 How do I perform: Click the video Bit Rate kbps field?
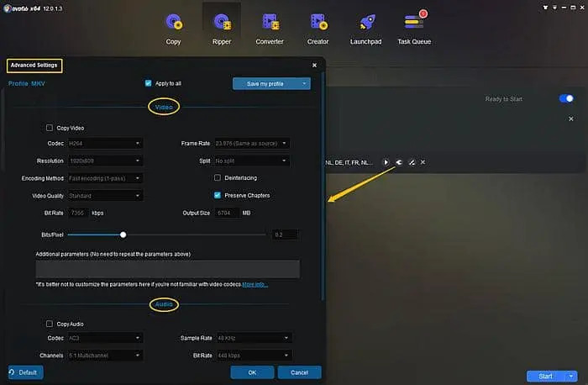tap(78, 213)
